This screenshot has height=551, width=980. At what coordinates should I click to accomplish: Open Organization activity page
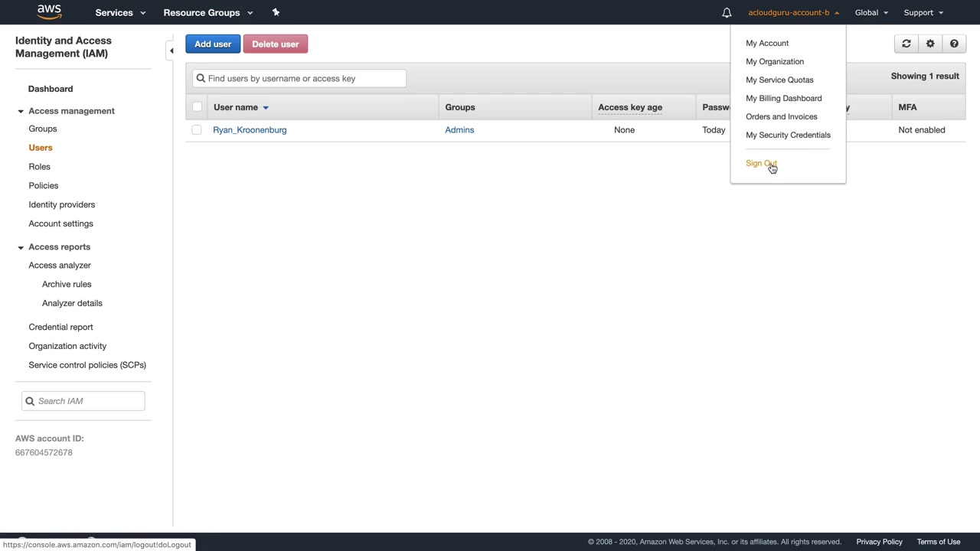click(x=67, y=346)
